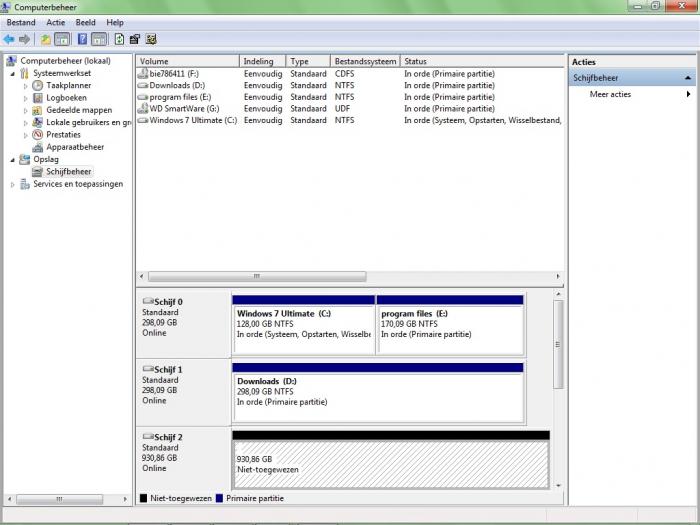The width and height of the screenshot is (700, 525).
Task: Collapse the Systeemwerkset tree node
Action: 13,73
